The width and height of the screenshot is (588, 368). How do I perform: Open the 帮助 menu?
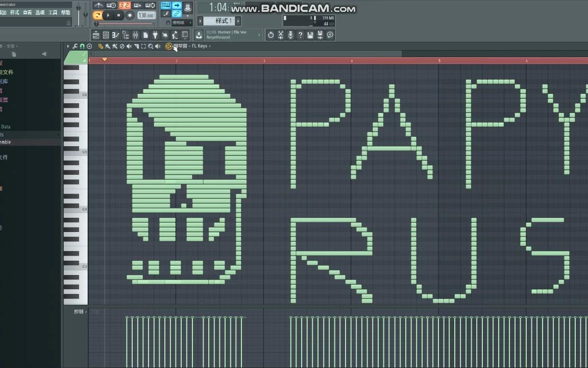pos(66,12)
